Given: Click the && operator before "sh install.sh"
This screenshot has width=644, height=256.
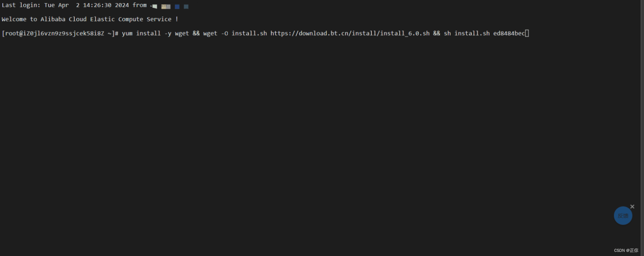Looking at the screenshot, I should [436, 33].
